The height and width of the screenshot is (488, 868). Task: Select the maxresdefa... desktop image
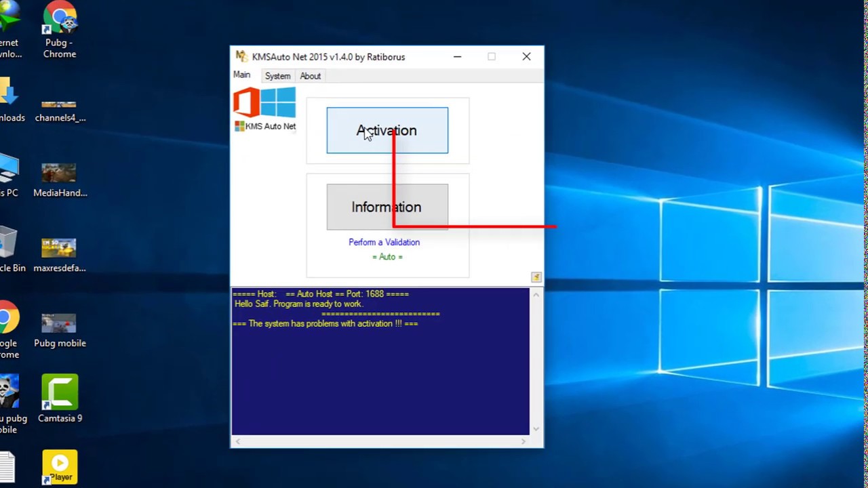(60, 255)
